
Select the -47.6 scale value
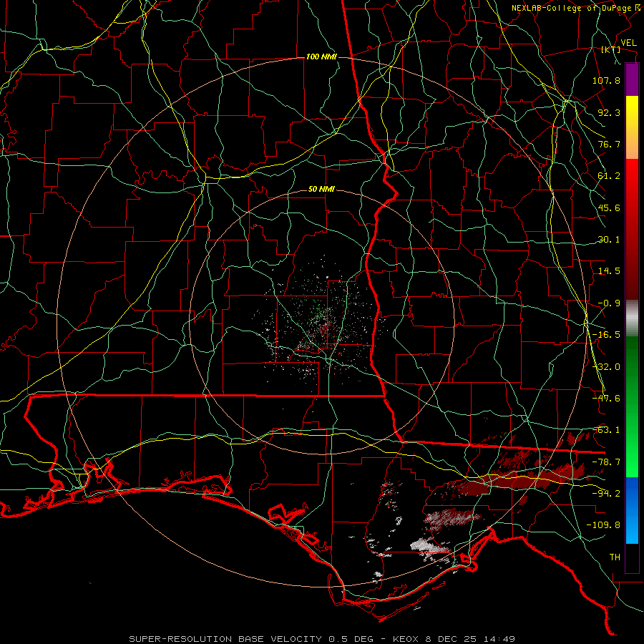tap(606, 399)
